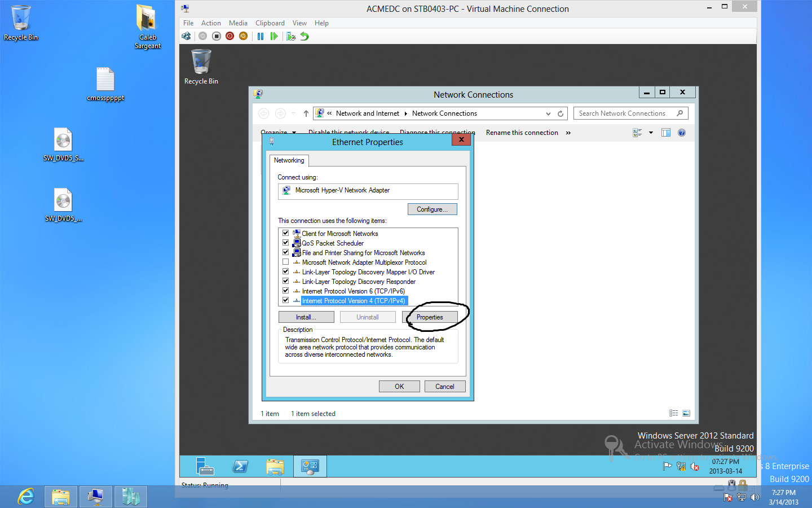Cancel the Ethernet Properties dialog
Viewport: 812px width, 508px height.
pos(445,387)
